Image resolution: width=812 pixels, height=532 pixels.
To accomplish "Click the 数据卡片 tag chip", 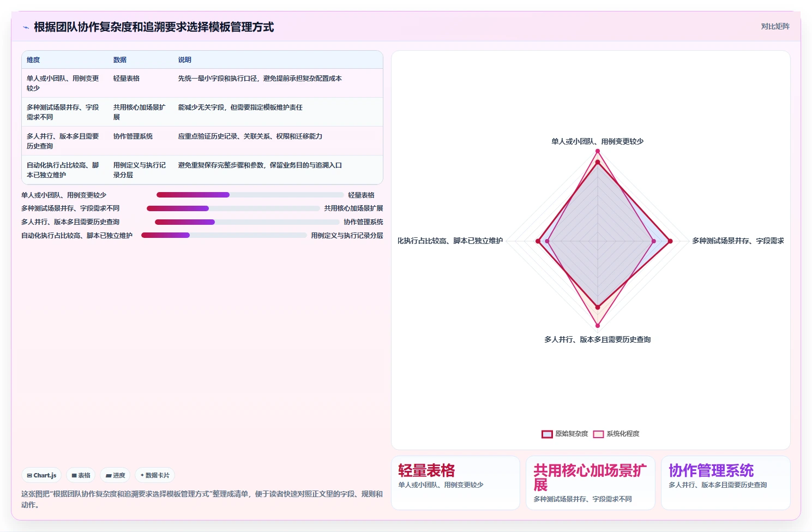I will click(x=155, y=475).
